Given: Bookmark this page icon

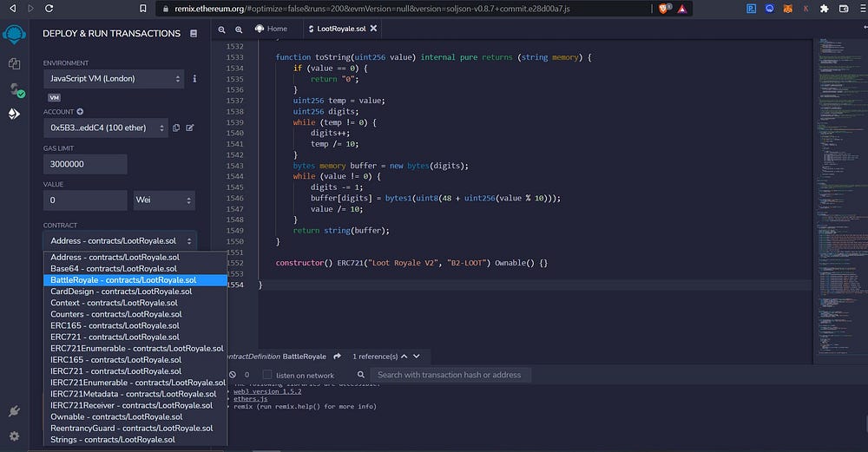Looking at the screenshot, I should coord(143,9).
